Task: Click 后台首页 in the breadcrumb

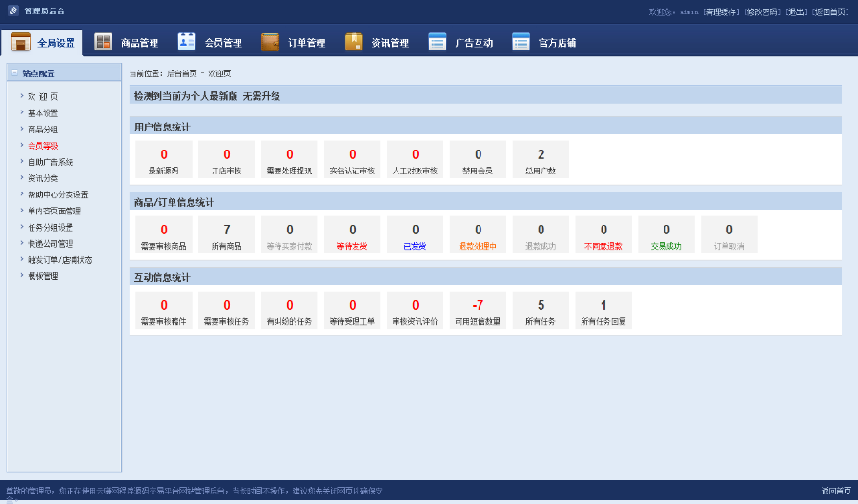Action: pos(181,73)
